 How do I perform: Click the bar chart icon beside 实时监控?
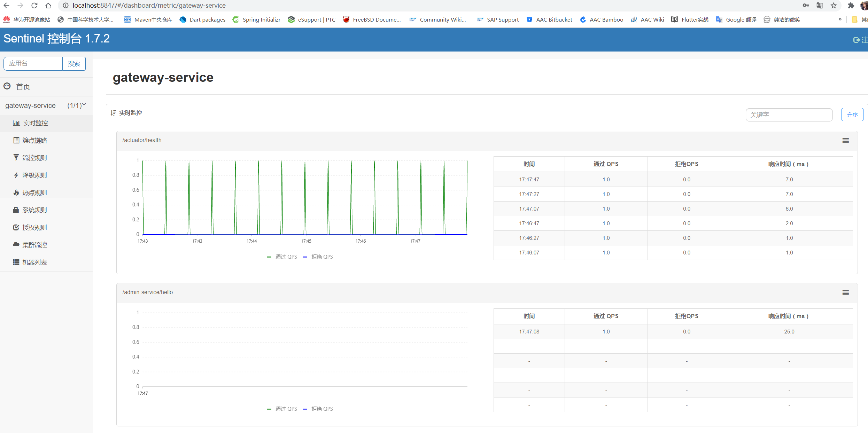16,123
